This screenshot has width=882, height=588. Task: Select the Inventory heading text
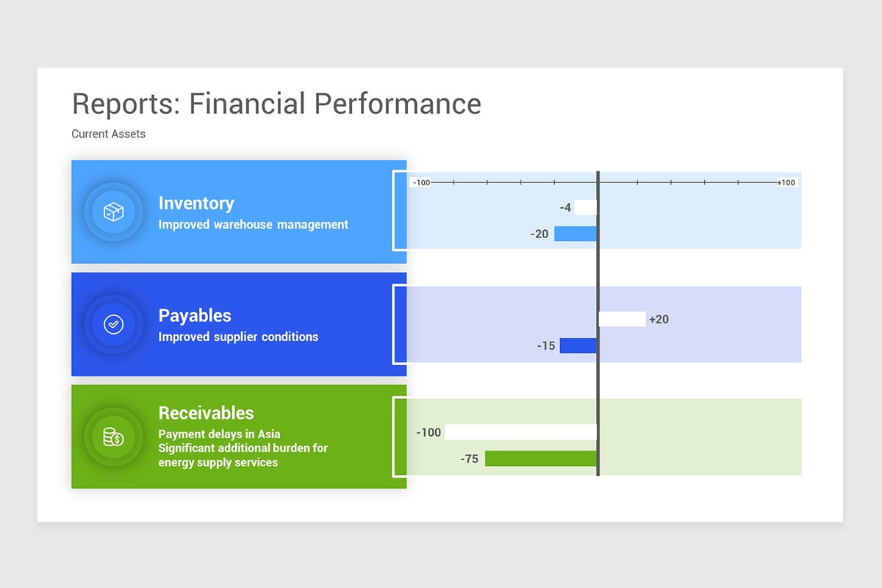click(x=196, y=204)
